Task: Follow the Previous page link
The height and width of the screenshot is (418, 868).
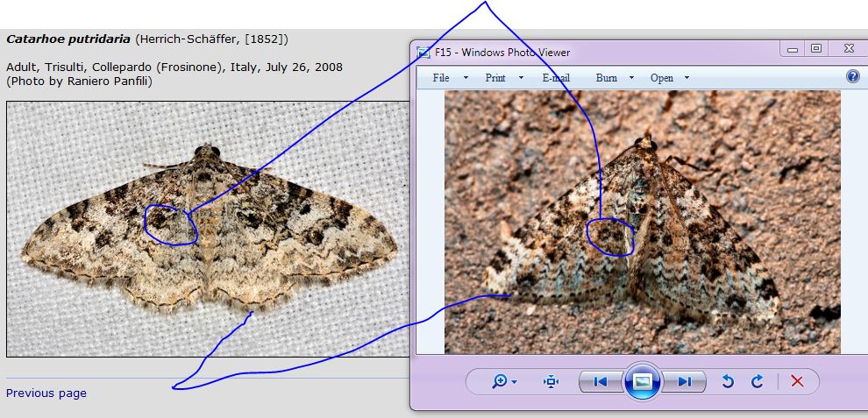Action: [x=46, y=393]
